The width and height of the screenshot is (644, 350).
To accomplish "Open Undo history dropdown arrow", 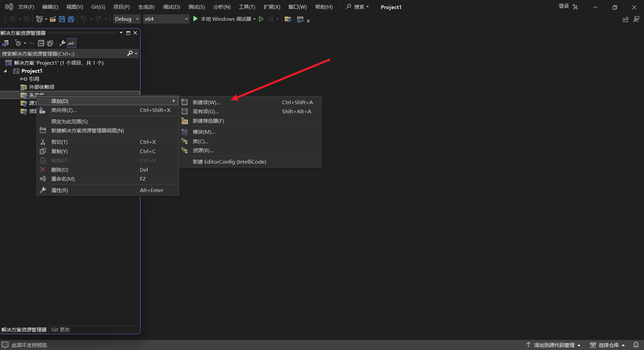I will coord(91,19).
